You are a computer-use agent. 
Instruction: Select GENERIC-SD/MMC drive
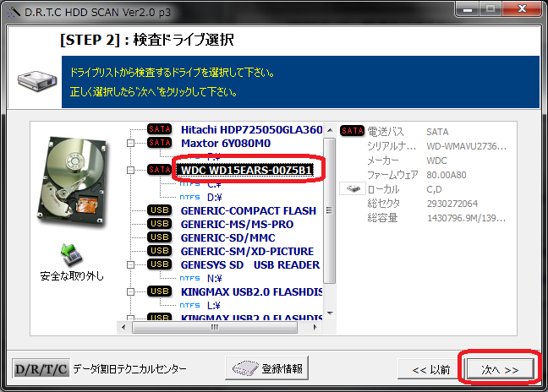(x=227, y=237)
